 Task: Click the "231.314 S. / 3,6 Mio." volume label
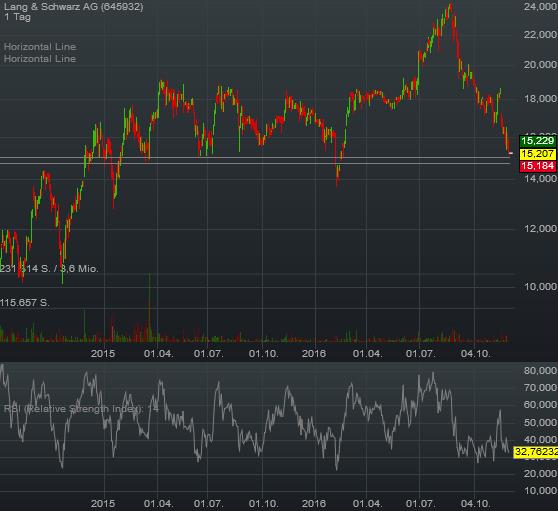pos(49,269)
